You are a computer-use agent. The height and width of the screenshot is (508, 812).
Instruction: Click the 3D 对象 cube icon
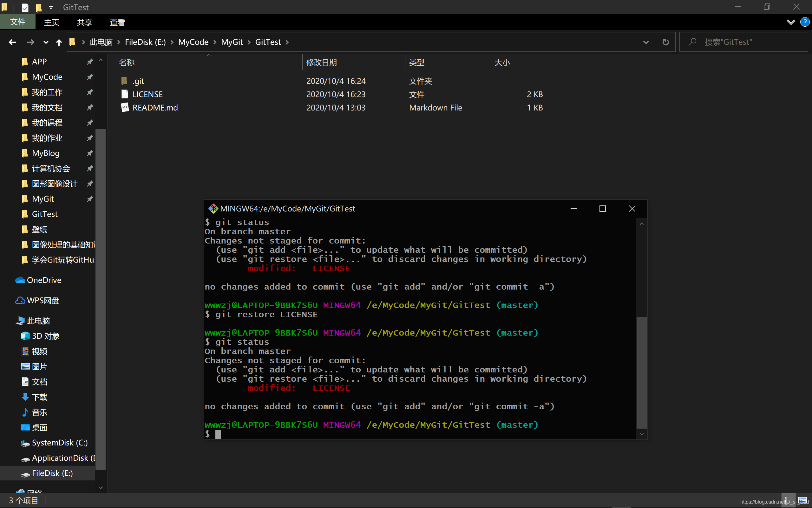click(25, 336)
